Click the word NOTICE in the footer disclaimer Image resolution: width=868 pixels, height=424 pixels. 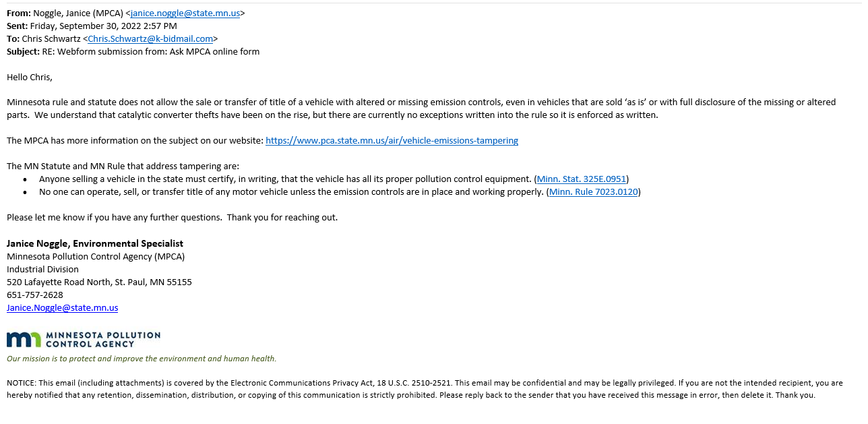(21, 383)
